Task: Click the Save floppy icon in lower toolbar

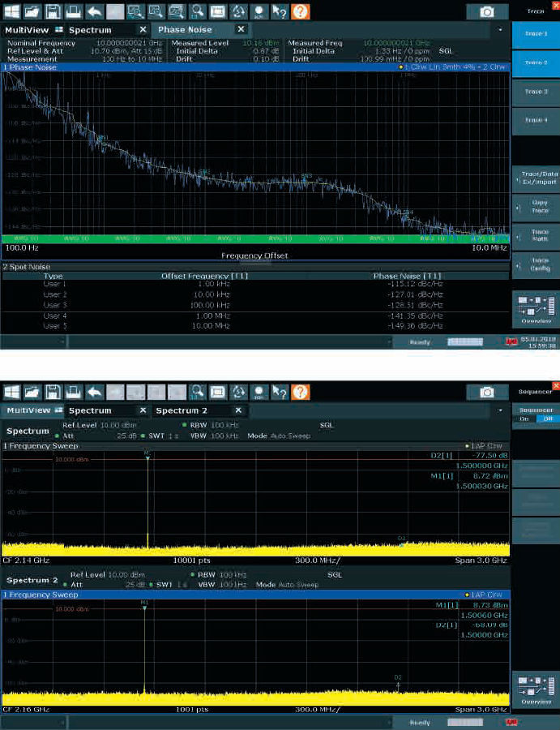Action: (53, 392)
